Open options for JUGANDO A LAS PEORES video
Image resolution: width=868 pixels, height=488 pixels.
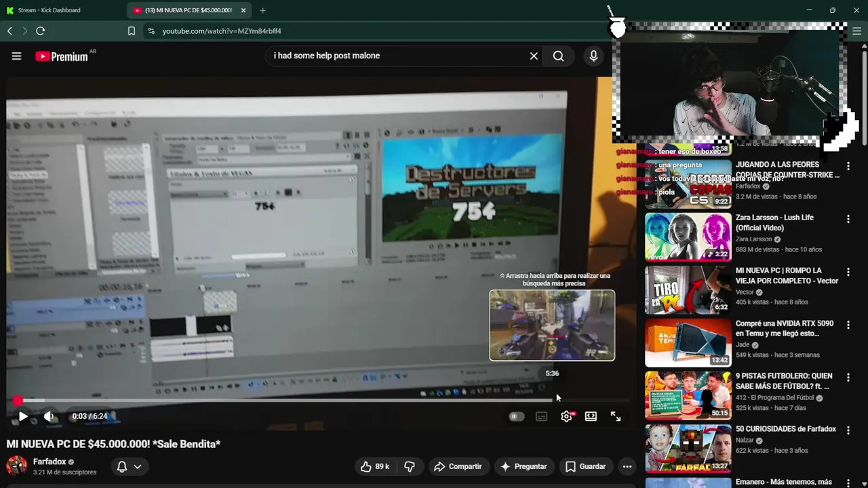coord(848,166)
